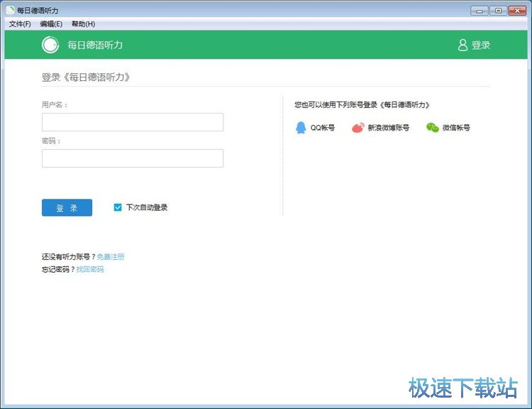
Task: Open the 免费注册 link
Action: point(111,256)
